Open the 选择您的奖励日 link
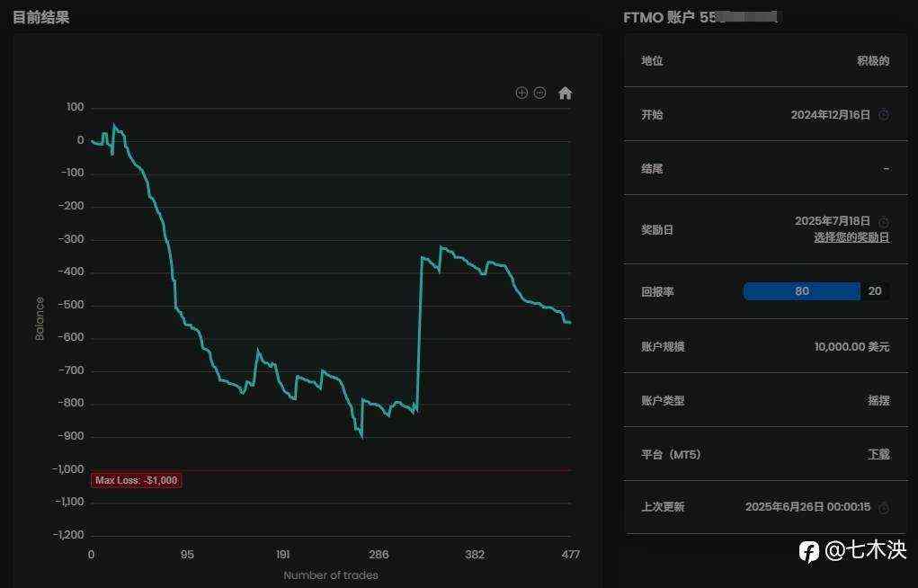 pyautogui.click(x=851, y=237)
